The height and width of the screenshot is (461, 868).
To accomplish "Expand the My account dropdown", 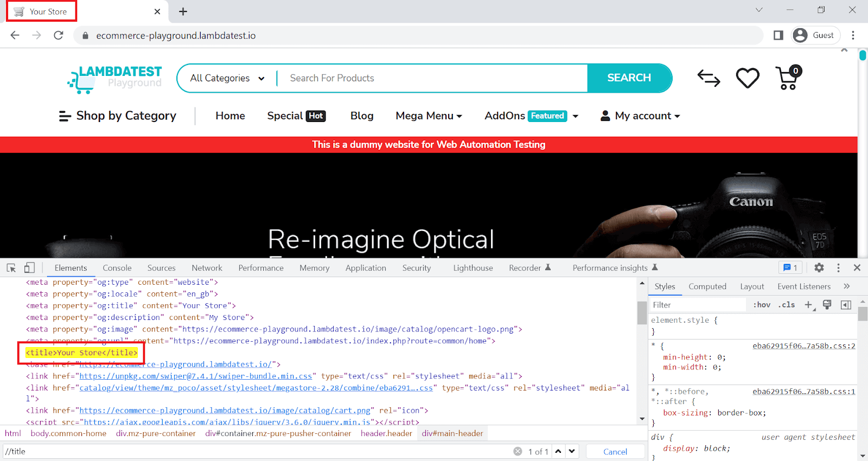I will pos(640,116).
